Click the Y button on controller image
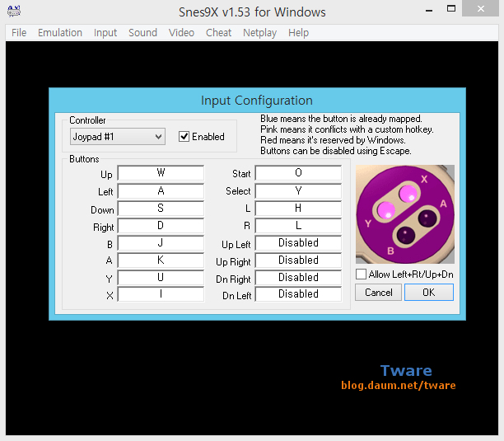Image resolution: width=504 pixels, height=441 pixels. [385, 210]
